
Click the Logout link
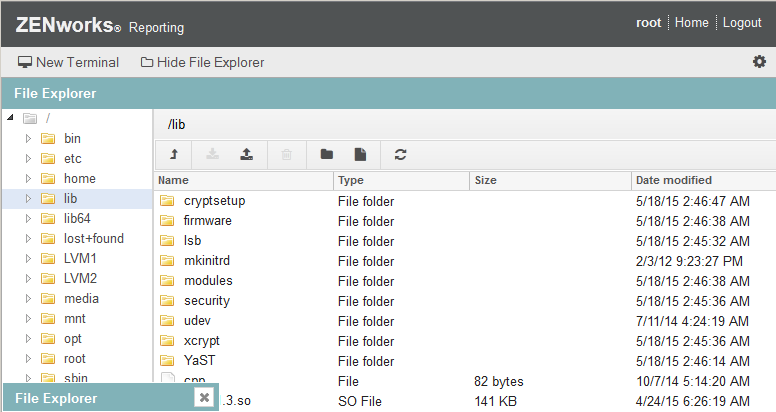(x=742, y=23)
